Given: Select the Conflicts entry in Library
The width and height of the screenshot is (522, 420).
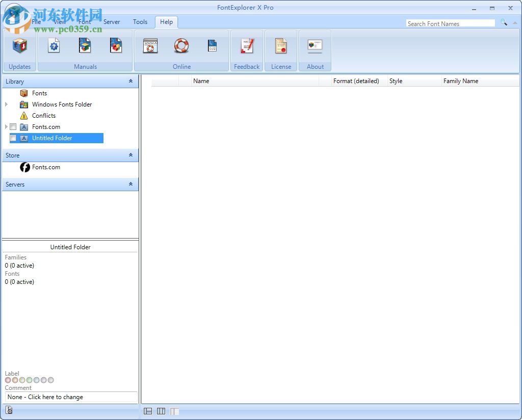Looking at the screenshot, I should [x=44, y=116].
